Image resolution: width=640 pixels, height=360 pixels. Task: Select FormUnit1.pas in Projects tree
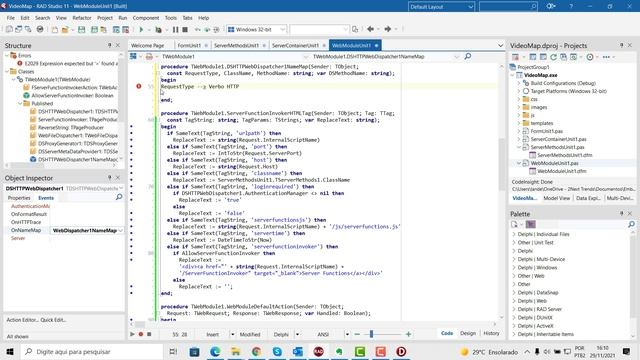pos(547,131)
